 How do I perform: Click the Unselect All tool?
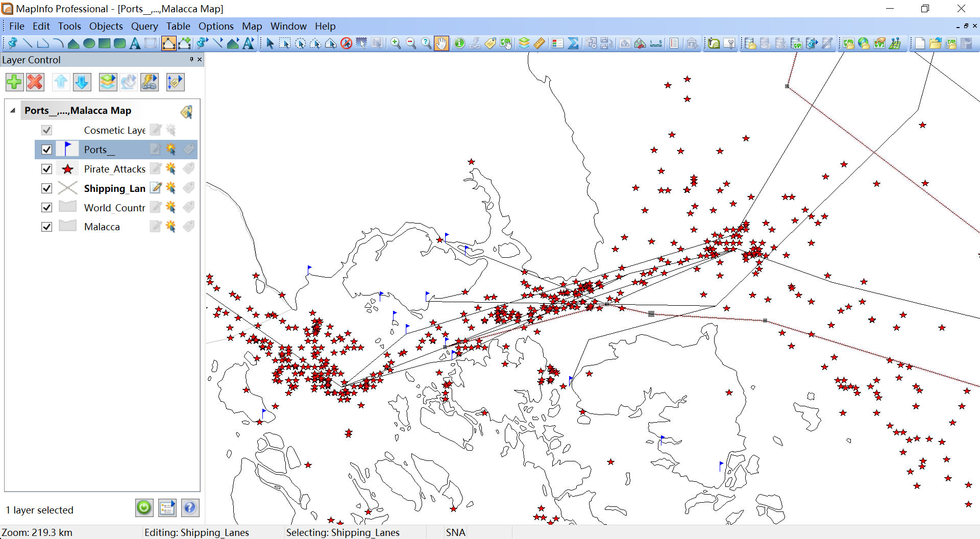[346, 43]
